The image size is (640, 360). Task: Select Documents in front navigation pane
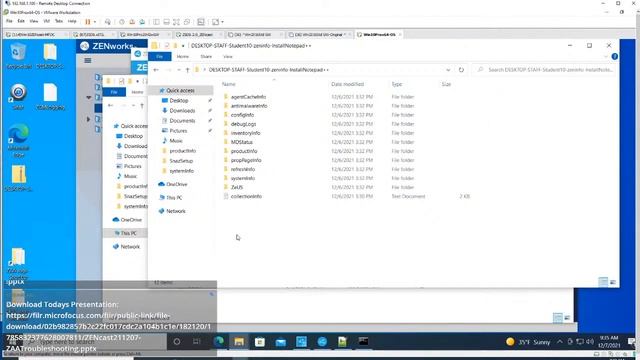pyautogui.click(x=182, y=121)
